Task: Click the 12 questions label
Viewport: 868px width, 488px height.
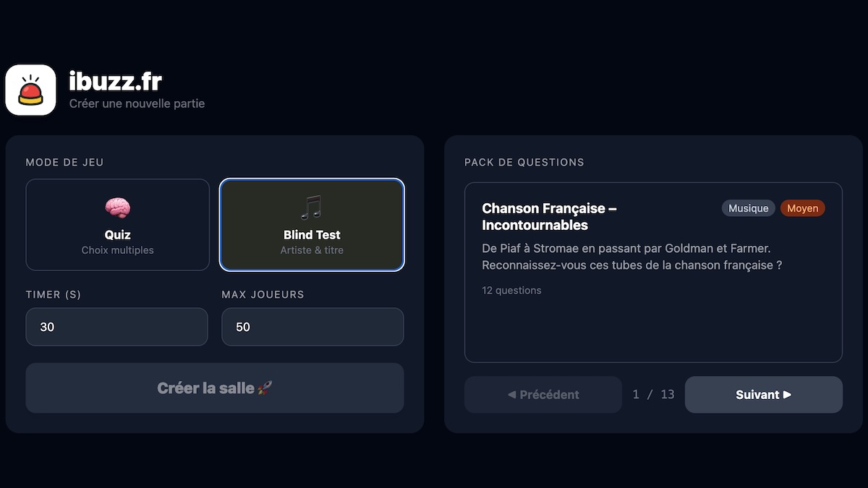Action: (511, 290)
